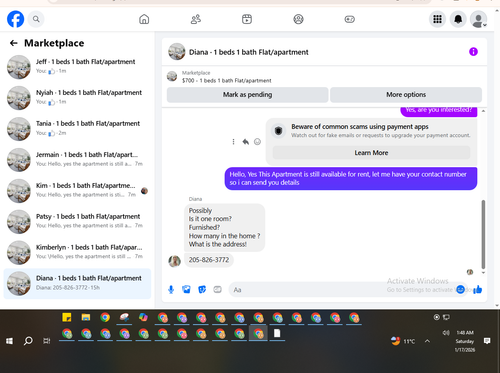Click the 'Hello, Yes This Apartment' sent message
Screen dimensions: 500x373
click(351, 178)
